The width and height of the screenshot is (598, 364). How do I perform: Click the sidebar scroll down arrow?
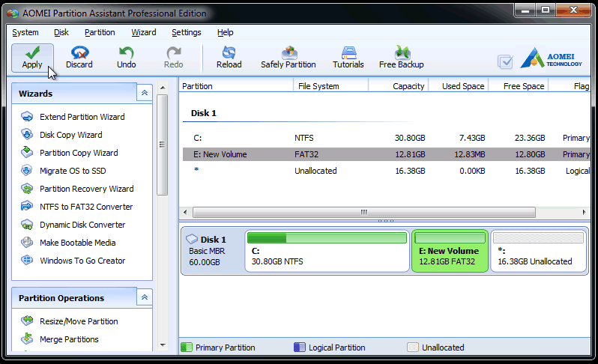[163, 345]
